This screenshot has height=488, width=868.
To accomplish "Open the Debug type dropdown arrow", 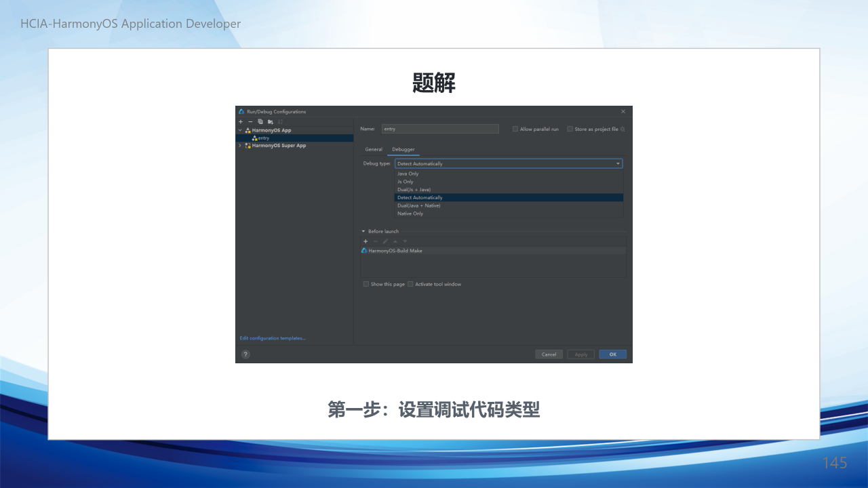I will [x=618, y=163].
